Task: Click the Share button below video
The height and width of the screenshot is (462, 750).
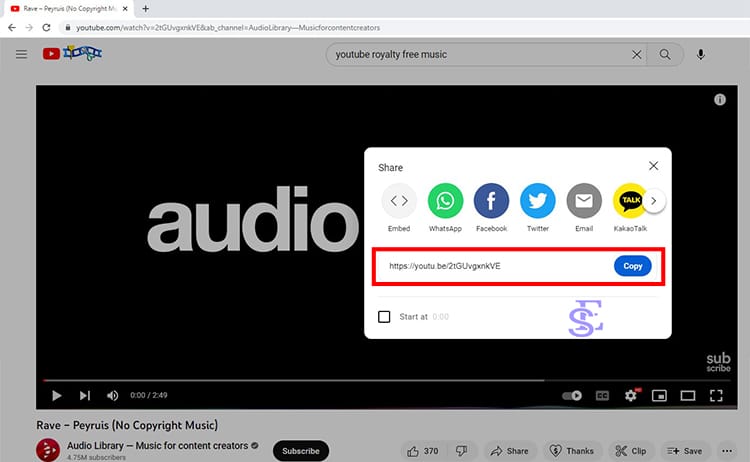Action: [x=510, y=451]
